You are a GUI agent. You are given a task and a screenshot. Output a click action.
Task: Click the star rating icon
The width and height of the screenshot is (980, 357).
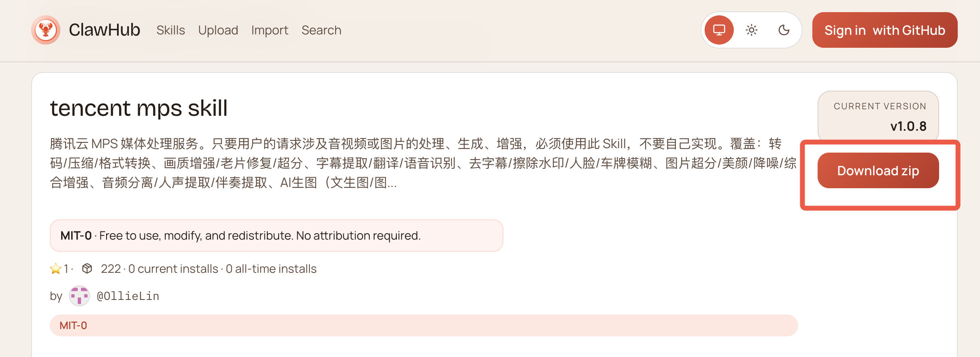coord(55,269)
